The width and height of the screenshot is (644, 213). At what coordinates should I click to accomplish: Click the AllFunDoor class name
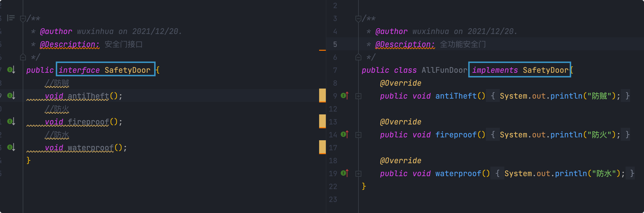point(444,70)
